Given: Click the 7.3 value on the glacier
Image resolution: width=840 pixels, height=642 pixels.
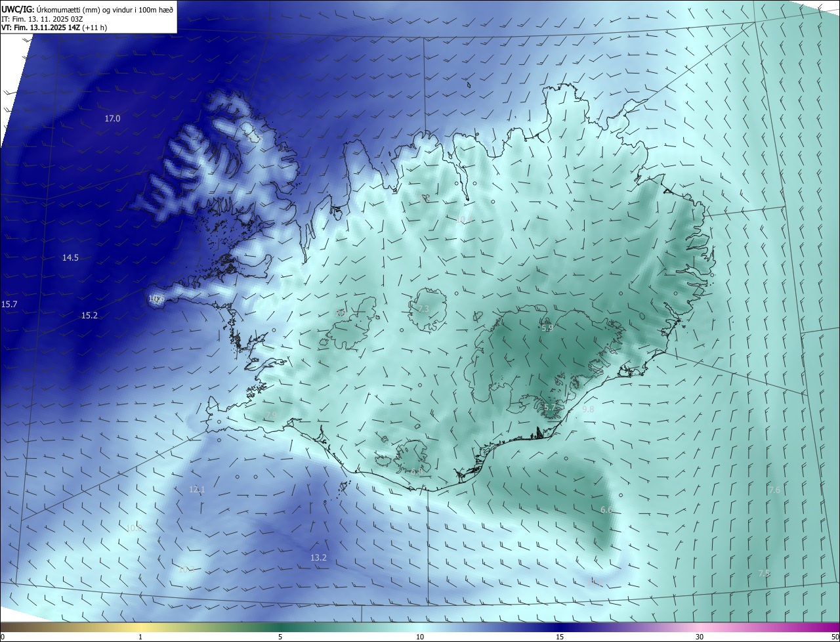Looking at the screenshot, I should point(423,309).
